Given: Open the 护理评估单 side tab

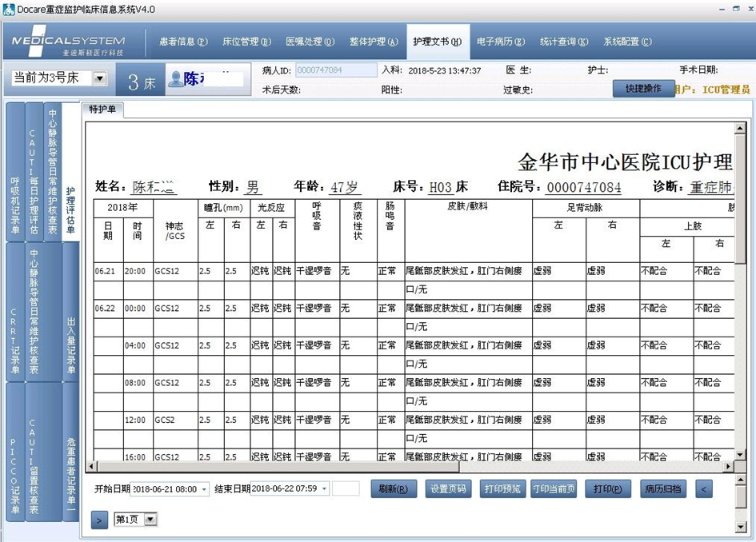Looking at the screenshot, I should pos(71,171).
